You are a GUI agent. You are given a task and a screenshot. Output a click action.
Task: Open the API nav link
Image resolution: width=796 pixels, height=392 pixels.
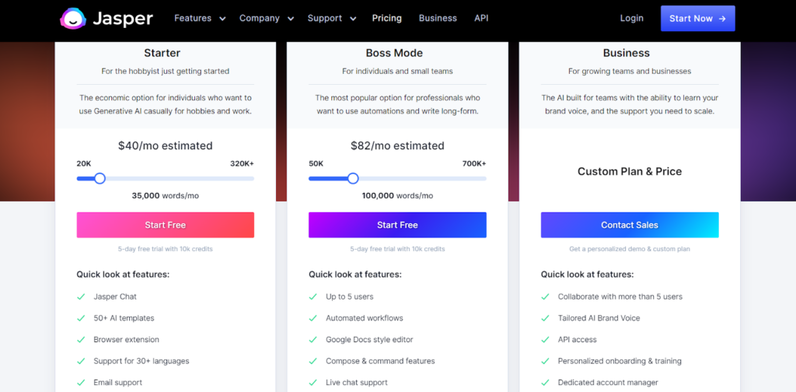481,18
